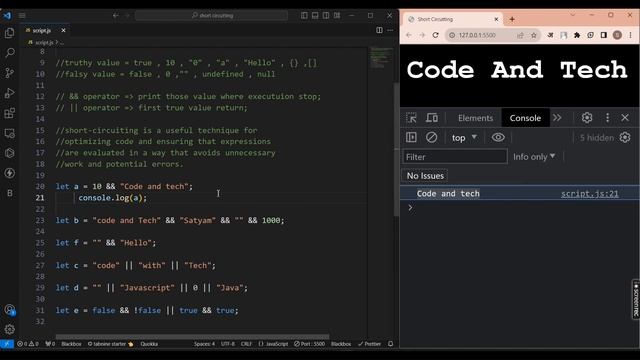Click the Quokka status bar item
The width and height of the screenshot is (640, 360).
tap(149, 344)
